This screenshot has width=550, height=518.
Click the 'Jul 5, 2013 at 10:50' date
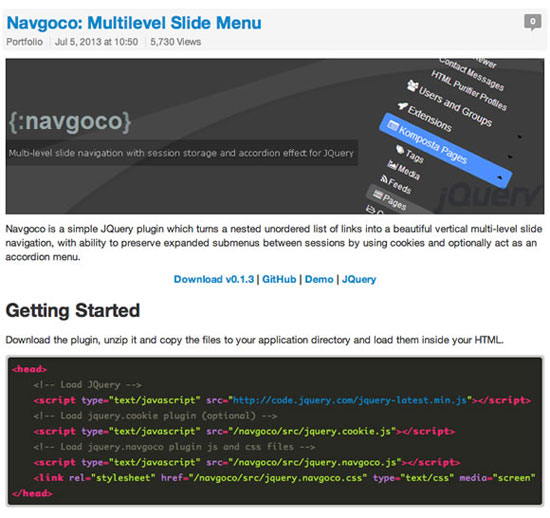pyautogui.click(x=96, y=42)
